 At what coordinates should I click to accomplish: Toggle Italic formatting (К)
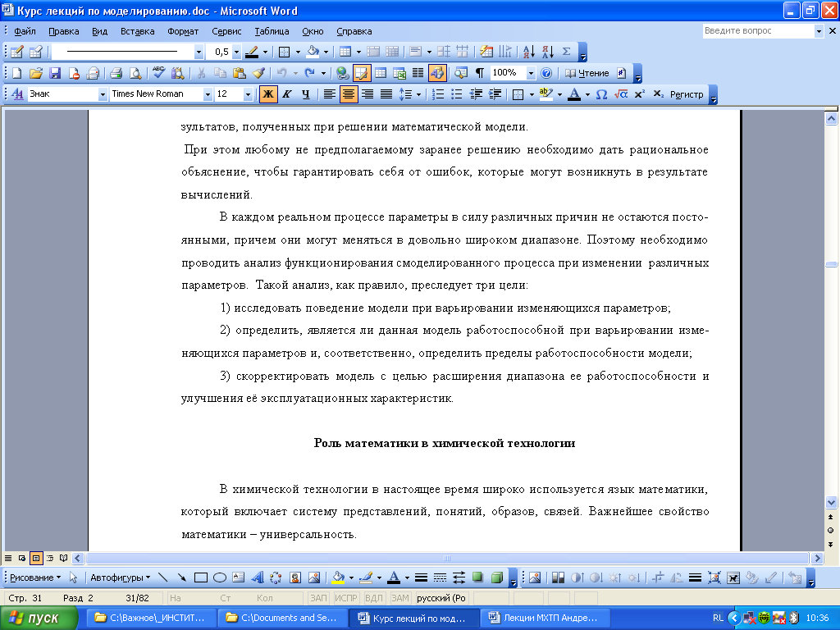(x=286, y=94)
